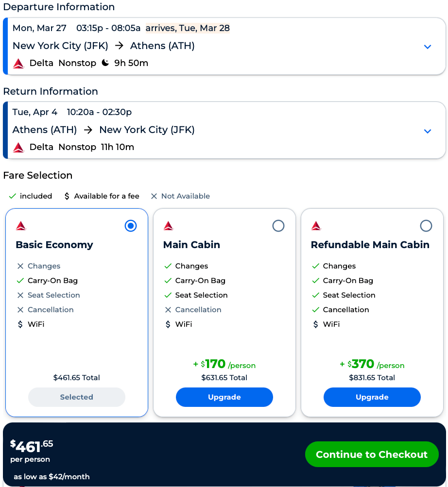Image resolution: width=448 pixels, height=487 pixels.
Task: Click the Delta logo on the Basic Economy card
Action: (x=20, y=225)
